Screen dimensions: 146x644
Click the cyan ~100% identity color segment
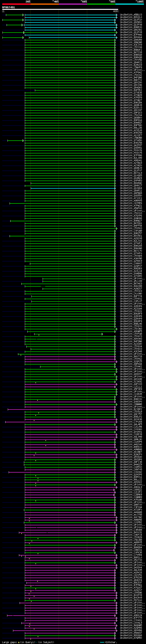coord(130,4)
